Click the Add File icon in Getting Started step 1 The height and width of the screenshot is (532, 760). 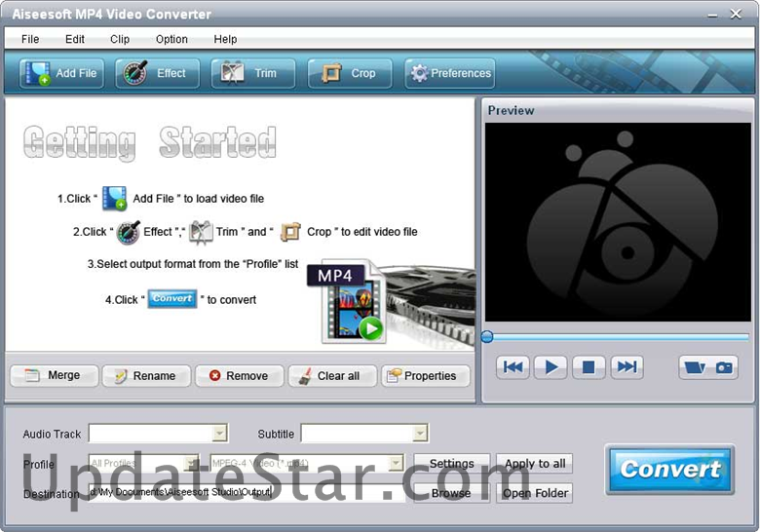click(x=114, y=198)
